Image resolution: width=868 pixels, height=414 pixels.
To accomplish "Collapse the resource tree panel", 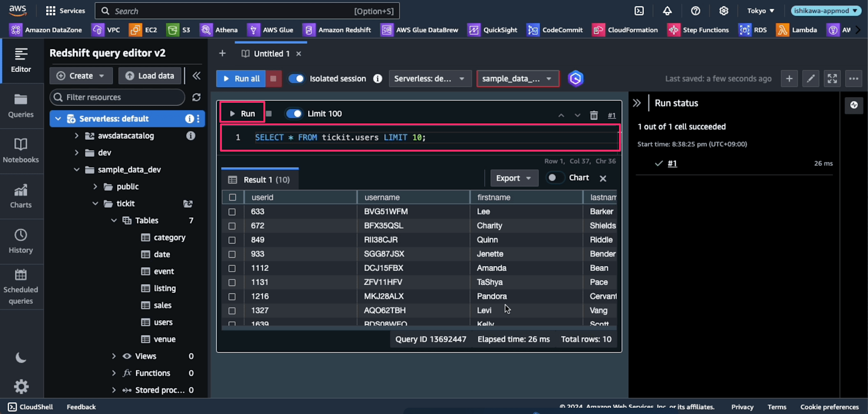I will 197,76.
